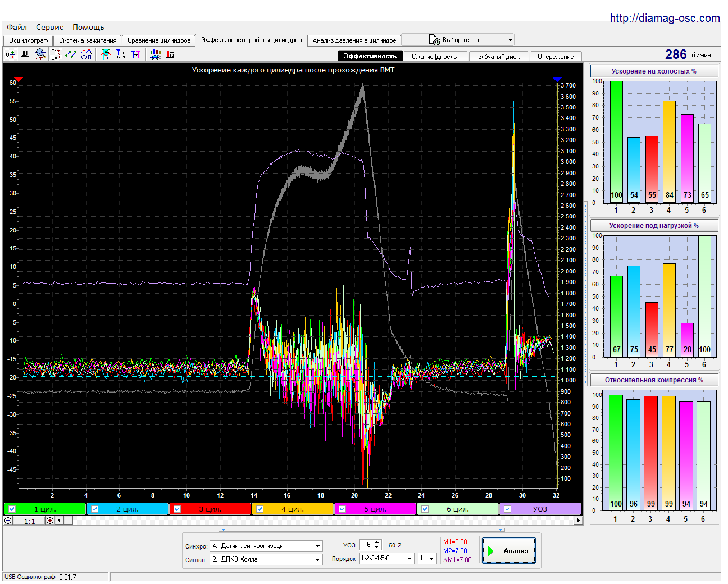
Task: Toggle the 1 цил. checkbox
Action: coord(12,509)
